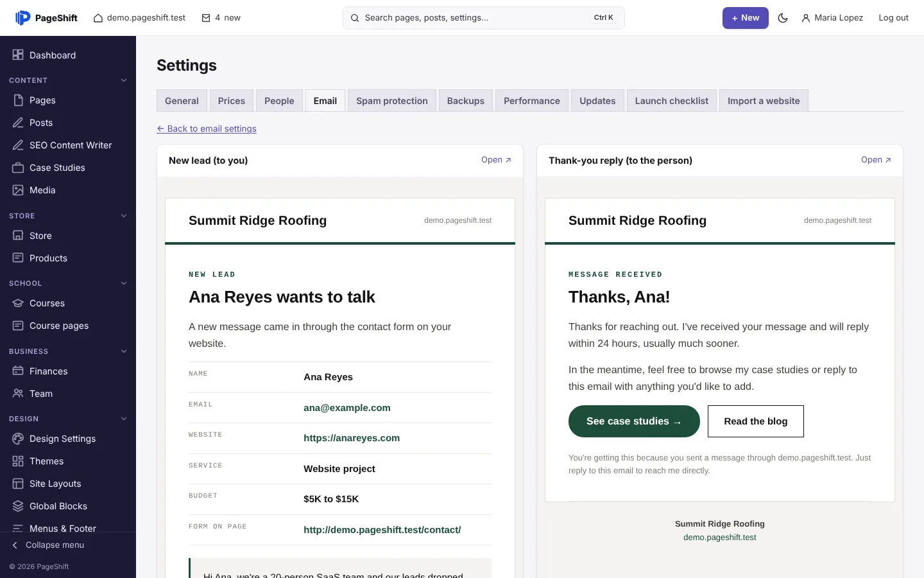Click the Global Blocks layers icon
This screenshot has width=924, height=578.
point(18,506)
